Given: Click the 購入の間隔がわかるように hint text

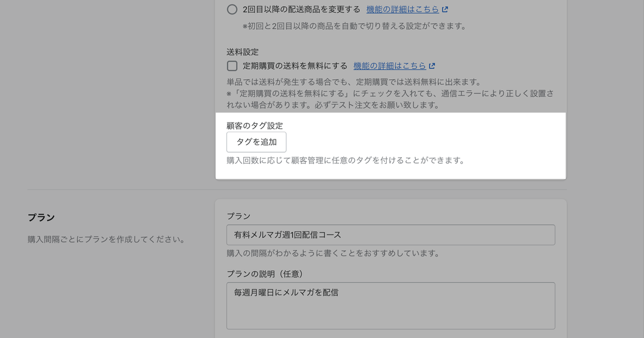Looking at the screenshot, I should click(x=333, y=253).
